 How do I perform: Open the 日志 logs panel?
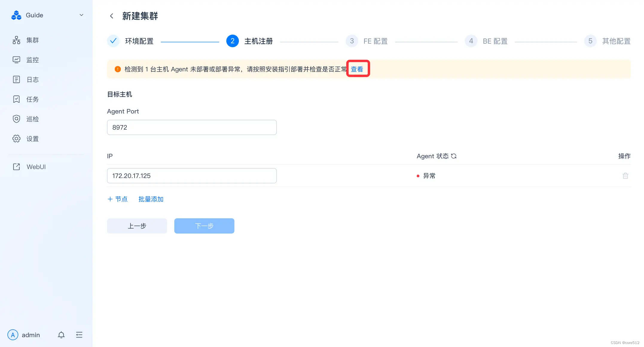click(x=32, y=79)
